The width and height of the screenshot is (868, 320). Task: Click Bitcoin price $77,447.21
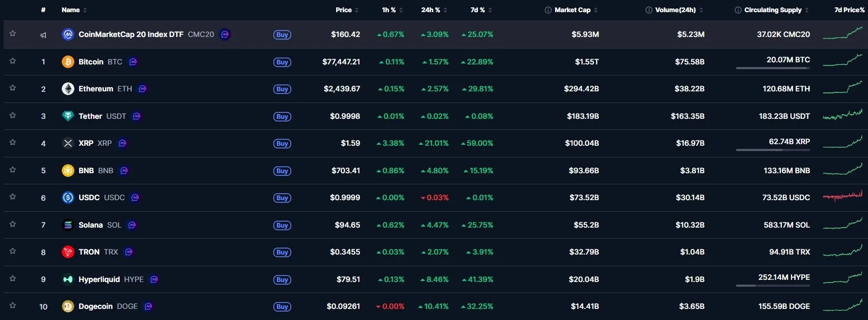341,62
